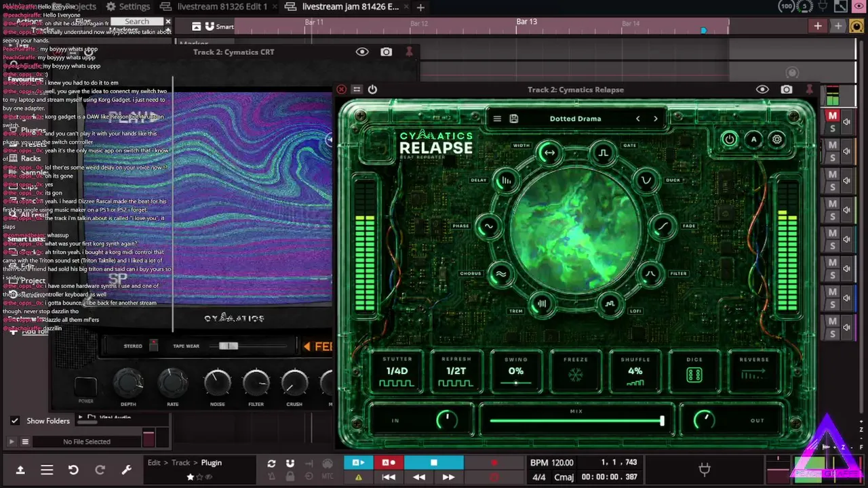
Task: Open the Refresh 1/2T rate selector
Action: pos(456,371)
